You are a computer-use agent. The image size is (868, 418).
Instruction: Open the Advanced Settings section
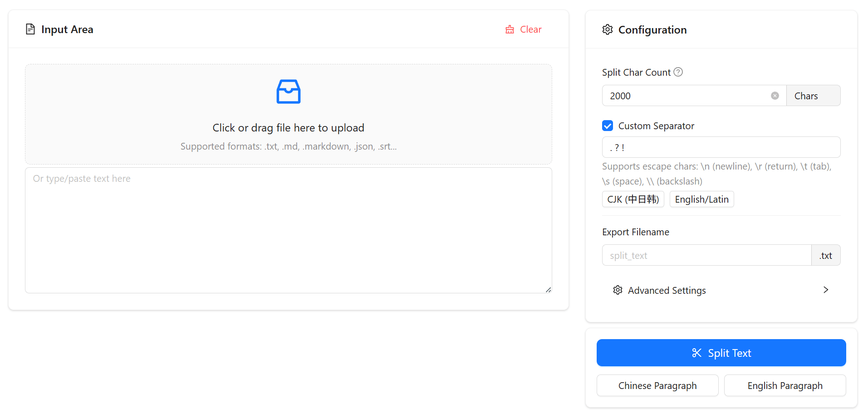click(667, 290)
